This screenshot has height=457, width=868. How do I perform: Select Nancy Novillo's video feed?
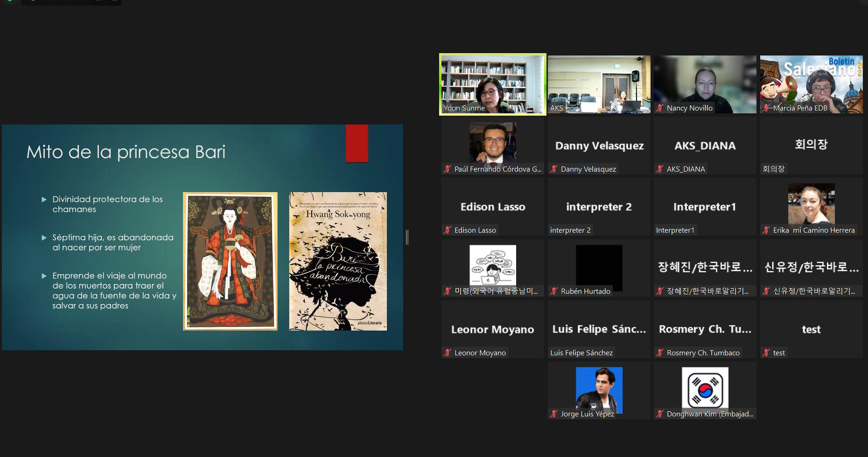tap(705, 84)
